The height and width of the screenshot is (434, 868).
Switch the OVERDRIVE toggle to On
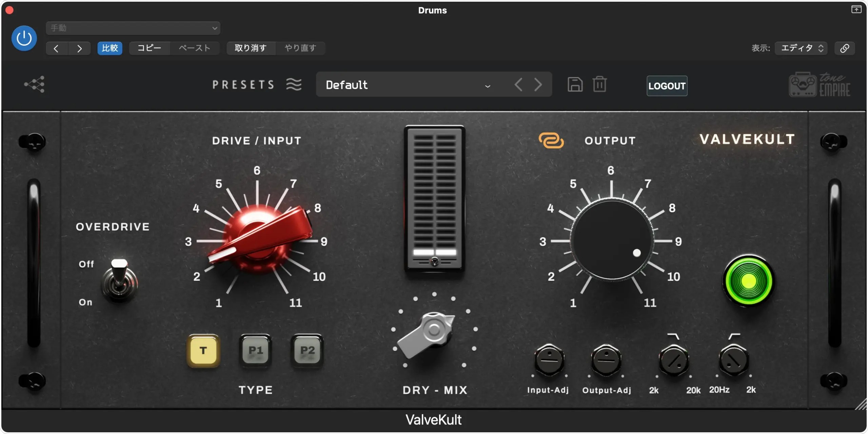click(119, 291)
